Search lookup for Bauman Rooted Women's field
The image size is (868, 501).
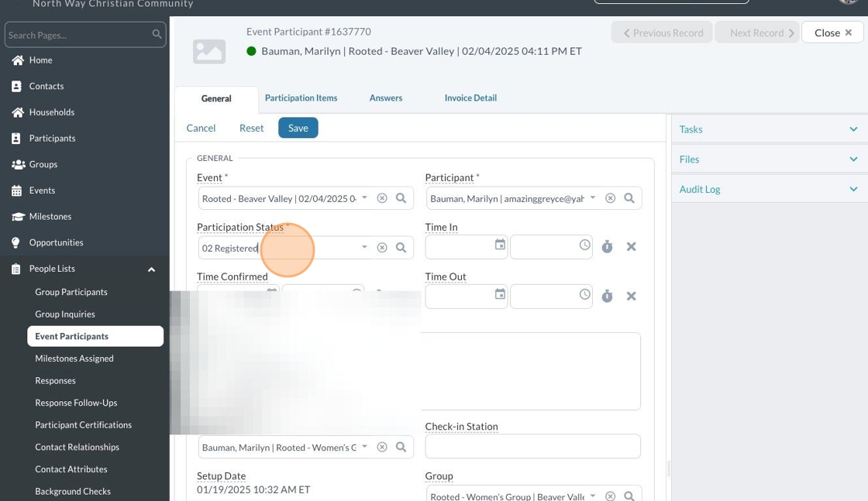tap(401, 447)
